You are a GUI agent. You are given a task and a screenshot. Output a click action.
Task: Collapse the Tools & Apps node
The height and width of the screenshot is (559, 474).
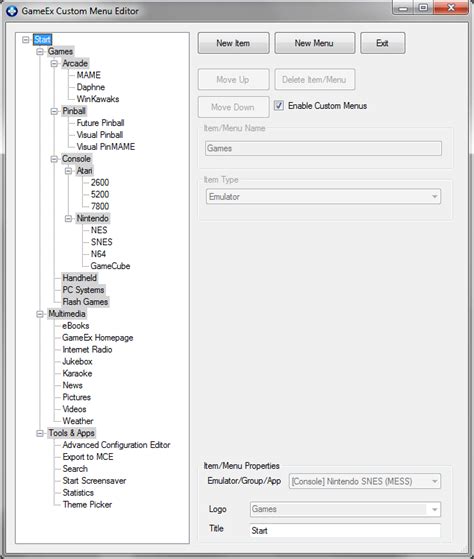(x=40, y=433)
